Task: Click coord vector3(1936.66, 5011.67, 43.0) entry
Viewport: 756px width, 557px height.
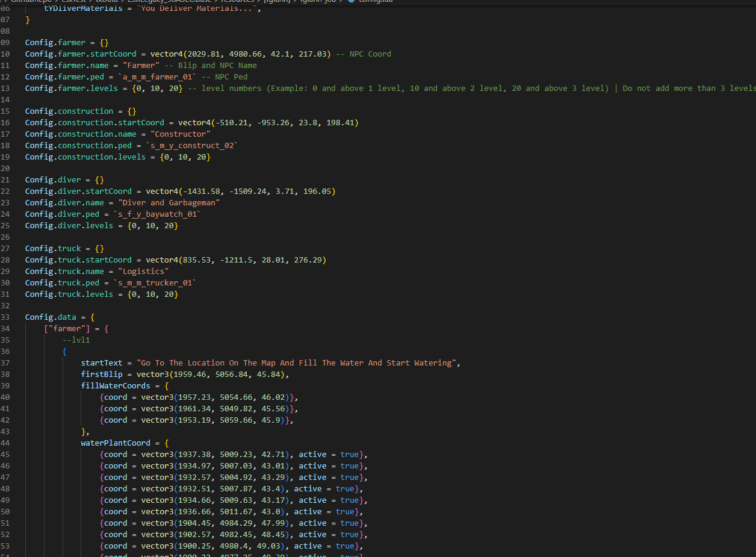Action: 231,512
